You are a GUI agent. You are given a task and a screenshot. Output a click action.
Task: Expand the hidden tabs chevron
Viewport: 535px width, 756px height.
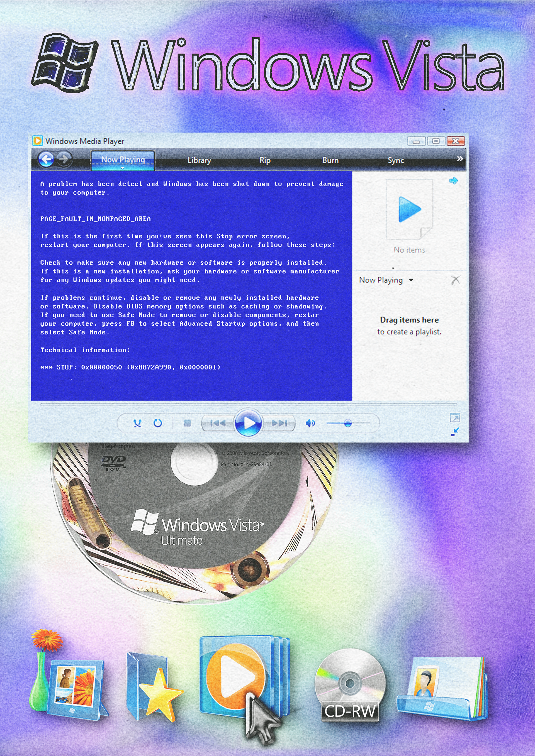tap(459, 159)
